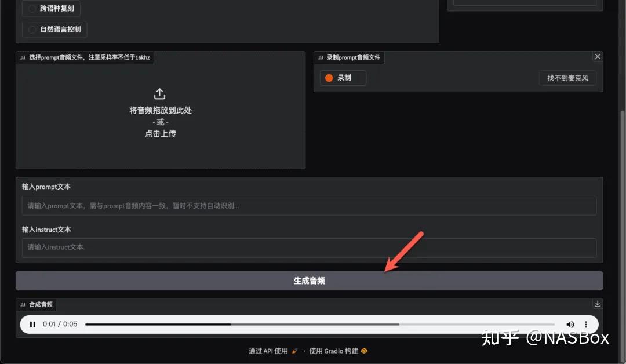626x364 pixels.
Task: Open the audio player three-dot options menu
Action: [x=586, y=325]
